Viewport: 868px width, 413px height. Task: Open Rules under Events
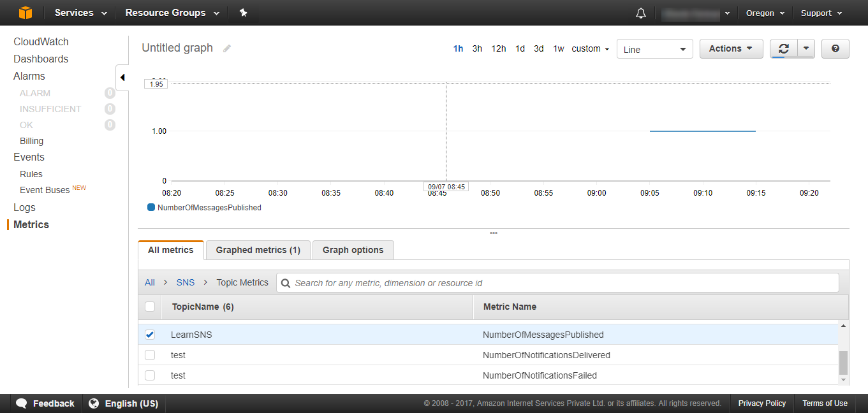point(31,174)
